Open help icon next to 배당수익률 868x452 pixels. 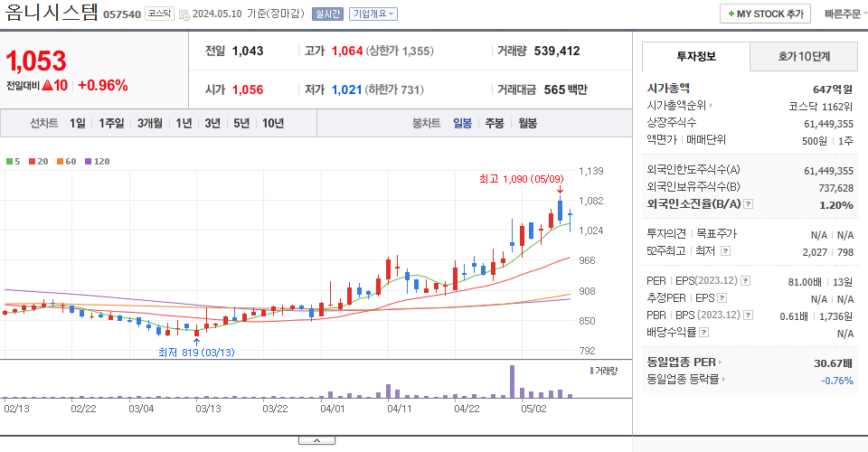[x=704, y=333]
